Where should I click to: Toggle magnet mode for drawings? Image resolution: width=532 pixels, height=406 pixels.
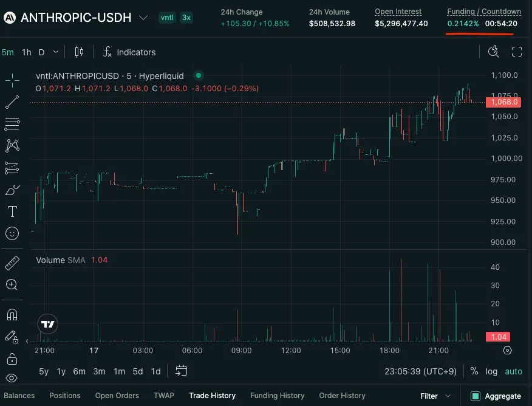pyautogui.click(x=12, y=315)
